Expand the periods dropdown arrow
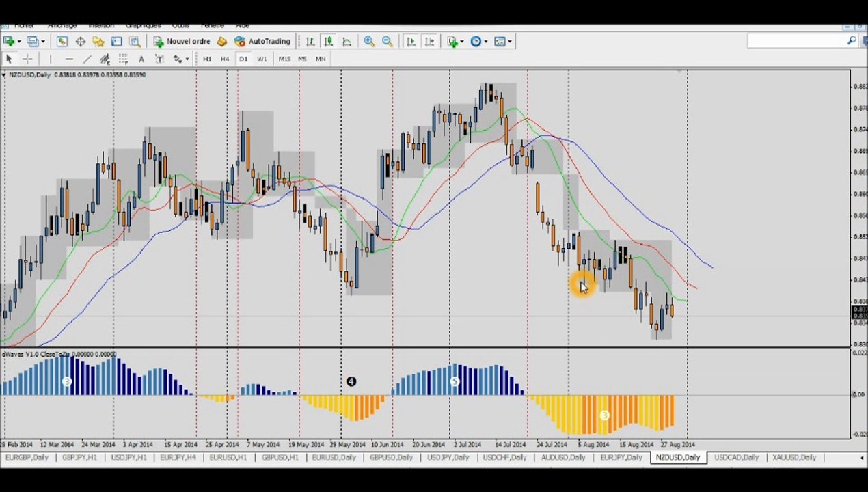 pos(486,42)
